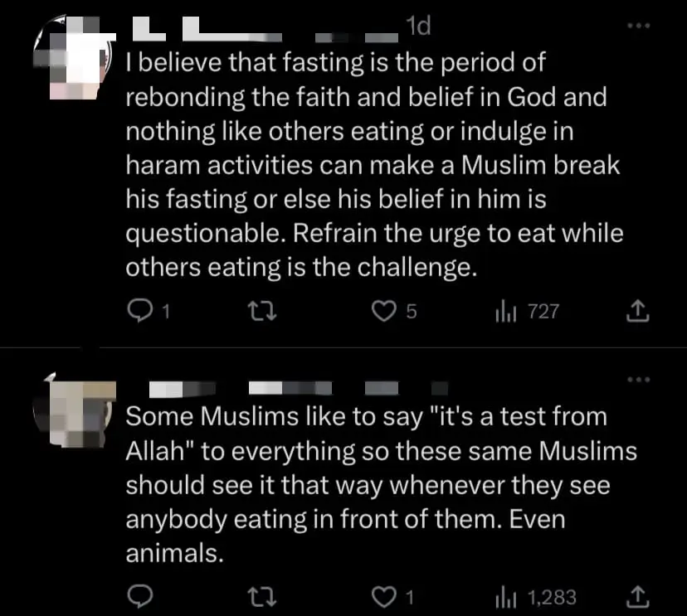Like the tweet with 5 likes
Viewport: 687px width, 616px height.
[x=382, y=312]
